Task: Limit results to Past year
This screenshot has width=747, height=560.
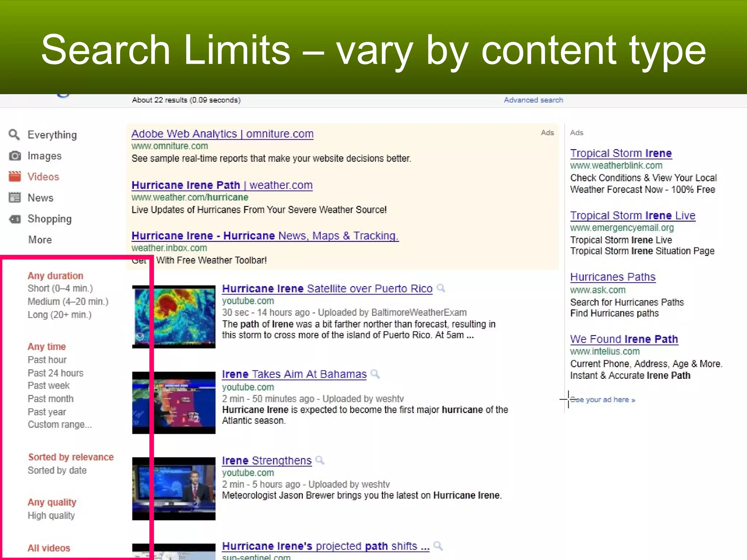Action: [x=47, y=412]
